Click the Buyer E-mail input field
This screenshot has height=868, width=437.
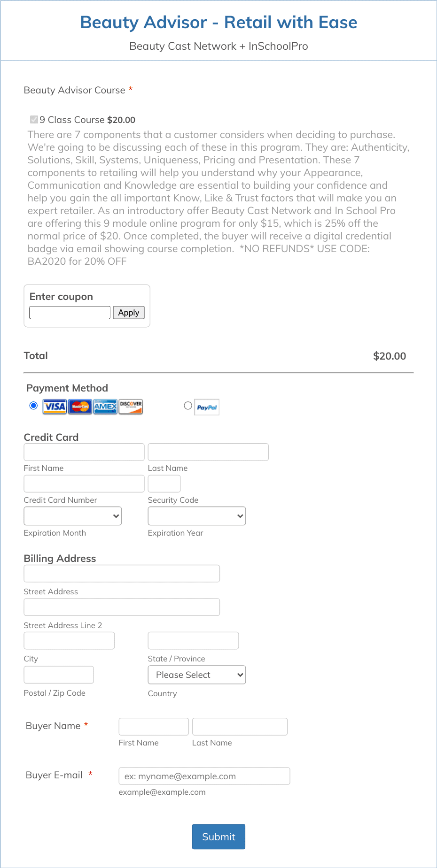pos(204,776)
